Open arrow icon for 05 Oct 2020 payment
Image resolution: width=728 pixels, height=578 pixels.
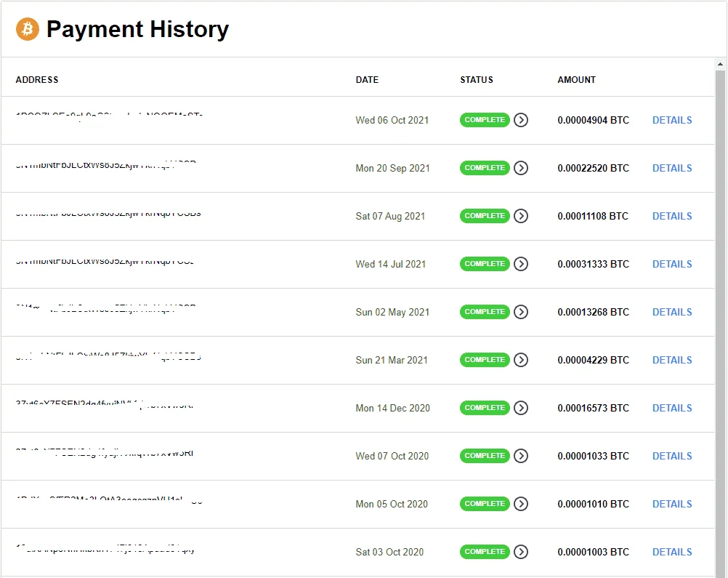(521, 504)
